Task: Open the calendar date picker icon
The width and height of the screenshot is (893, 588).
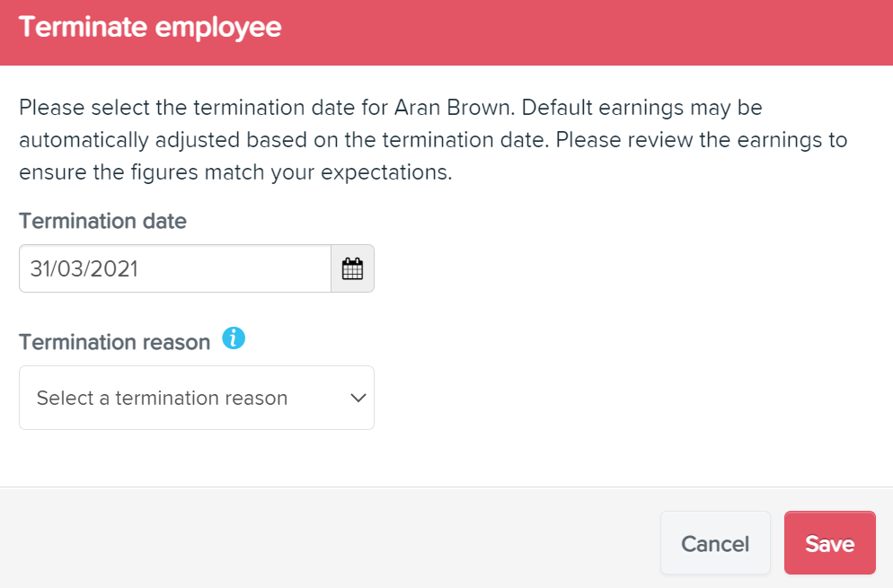Action: [x=352, y=268]
